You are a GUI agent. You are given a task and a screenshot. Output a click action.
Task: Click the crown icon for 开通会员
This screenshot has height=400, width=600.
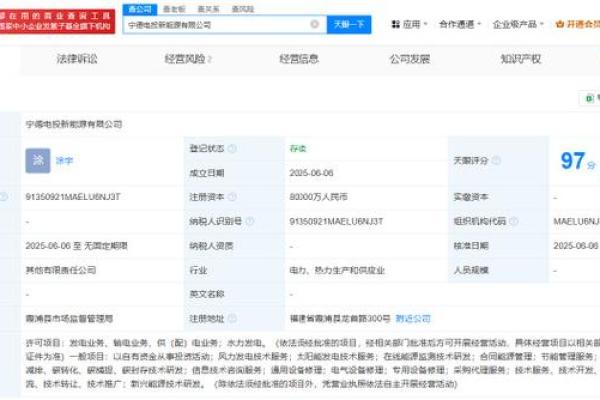point(560,24)
